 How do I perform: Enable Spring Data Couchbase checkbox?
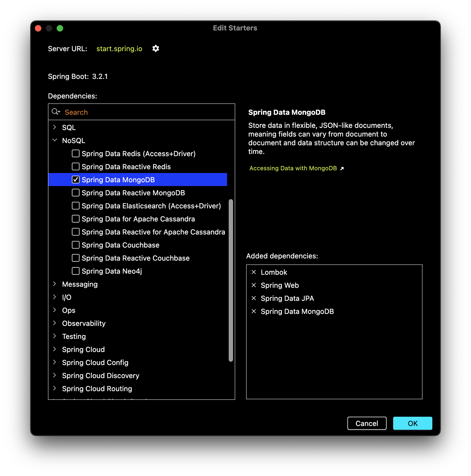tap(76, 245)
